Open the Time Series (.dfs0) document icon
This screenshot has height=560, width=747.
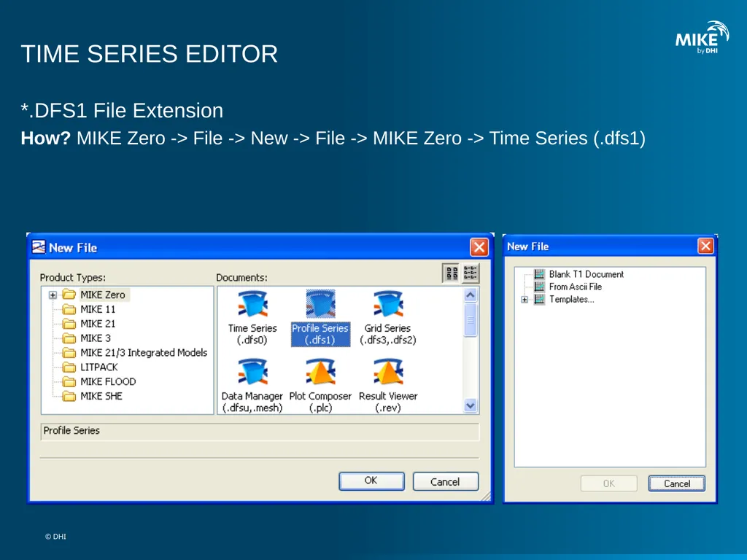pyautogui.click(x=252, y=318)
